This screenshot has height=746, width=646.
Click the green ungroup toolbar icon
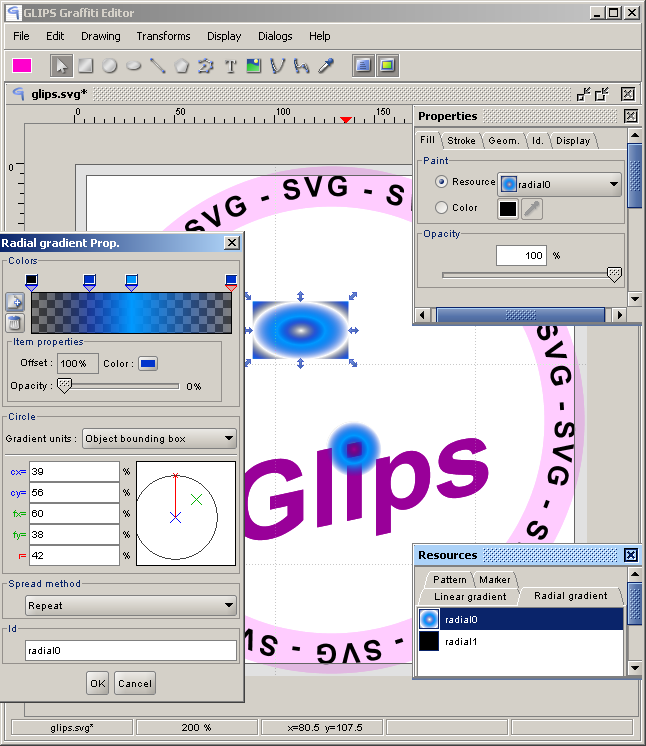(387, 66)
